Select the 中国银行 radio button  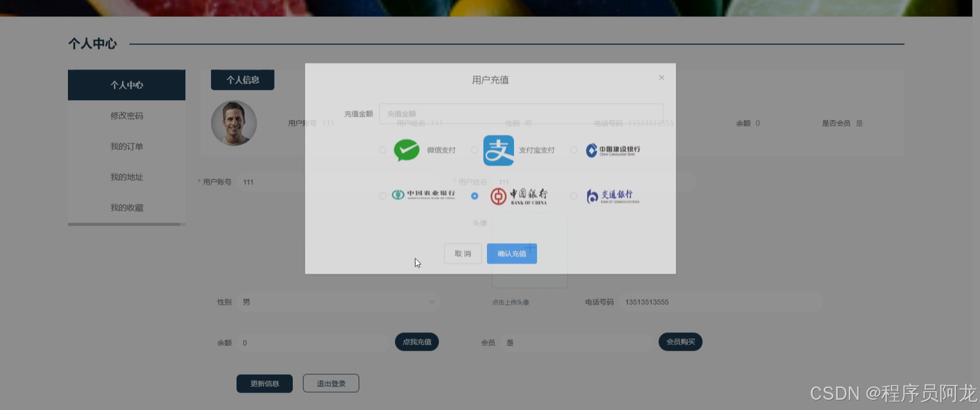(475, 196)
